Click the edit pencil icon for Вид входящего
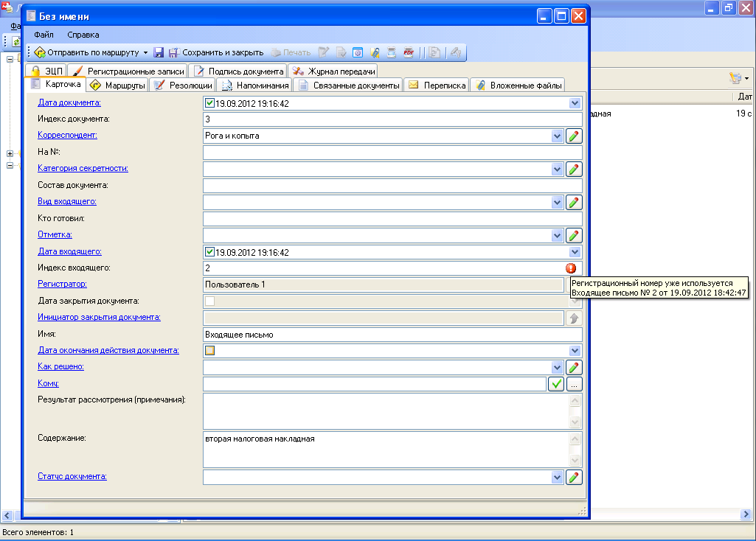 574,202
